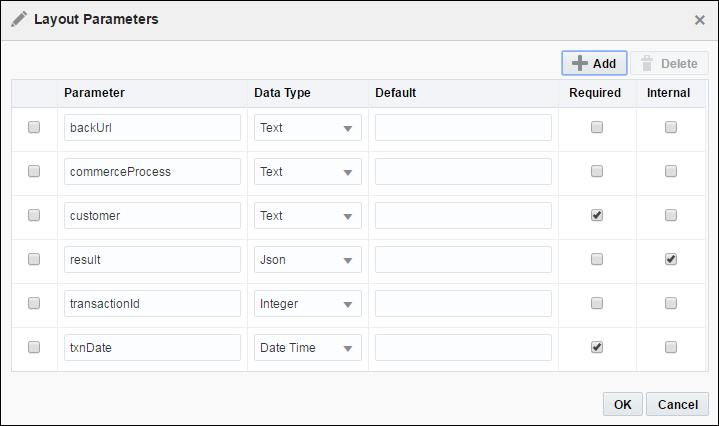Open the Integer Data Type dropdown for transactionId
The width and height of the screenshot is (719, 426).
308,304
